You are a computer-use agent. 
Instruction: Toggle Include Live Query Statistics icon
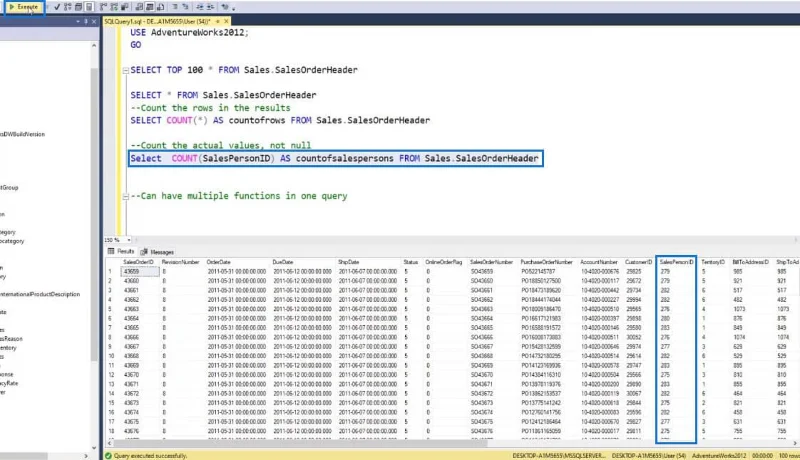click(x=114, y=7)
